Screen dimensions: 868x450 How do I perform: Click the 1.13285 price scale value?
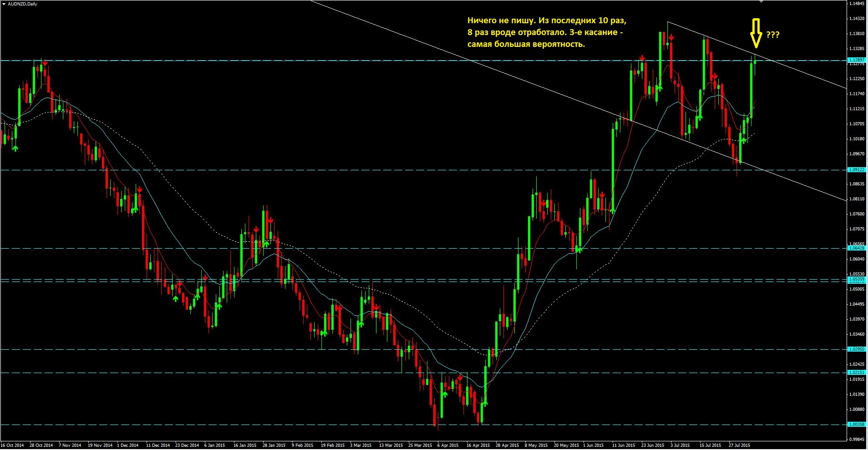click(x=857, y=49)
